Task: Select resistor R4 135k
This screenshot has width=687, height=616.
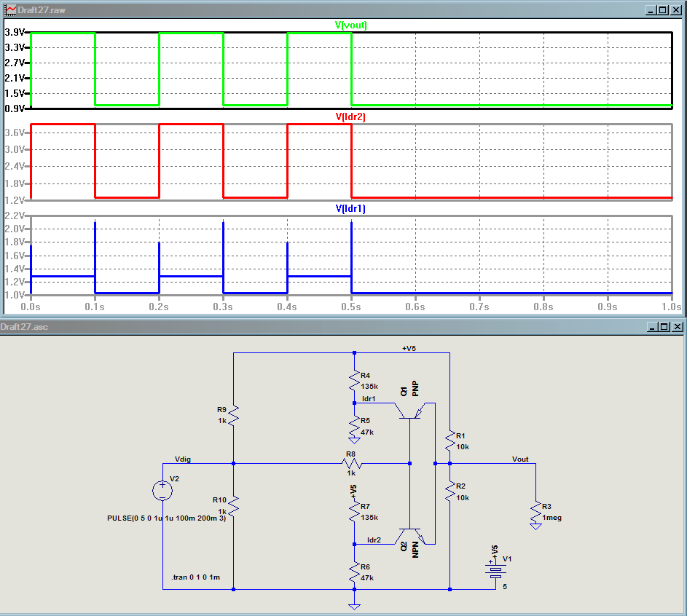Action: tap(354, 381)
